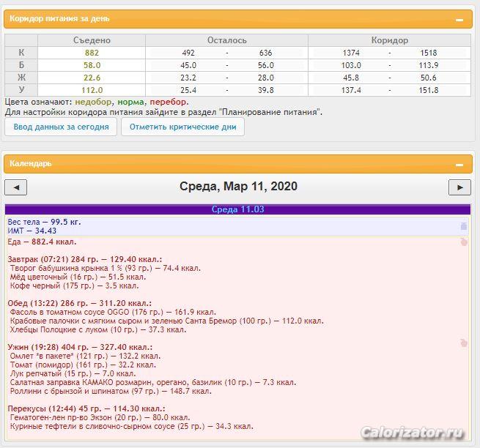Open the Завтрак (07:21) meal entry
This screenshot has width=480, height=448.
(85, 259)
